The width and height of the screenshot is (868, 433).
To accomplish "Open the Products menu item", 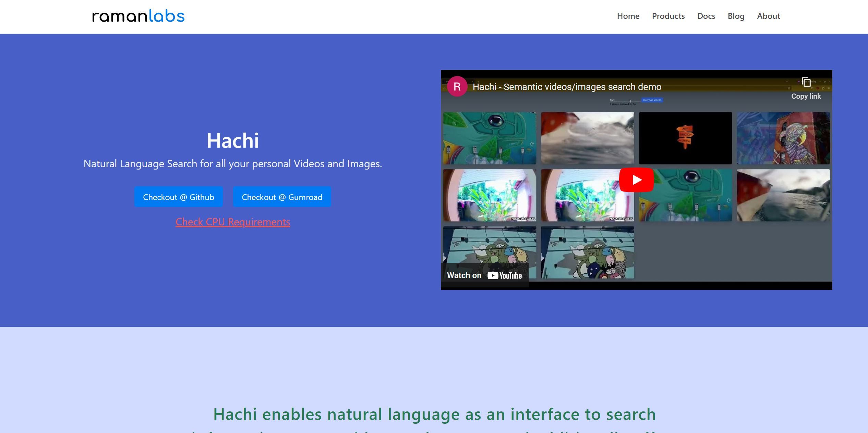I will pos(667,15).
